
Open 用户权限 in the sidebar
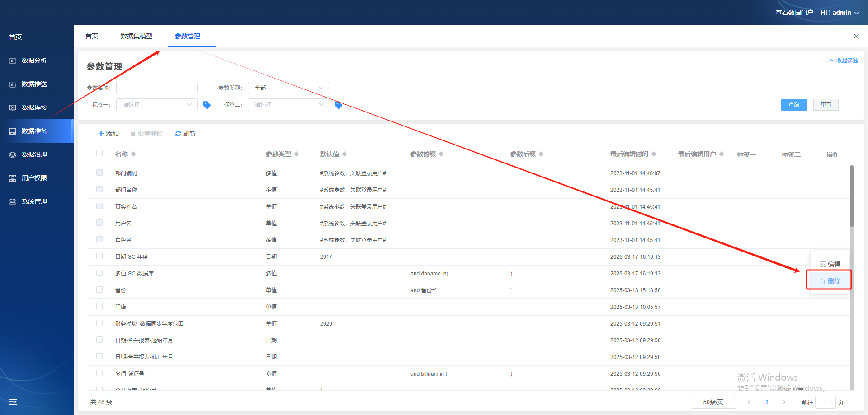[x=34, y=178]
